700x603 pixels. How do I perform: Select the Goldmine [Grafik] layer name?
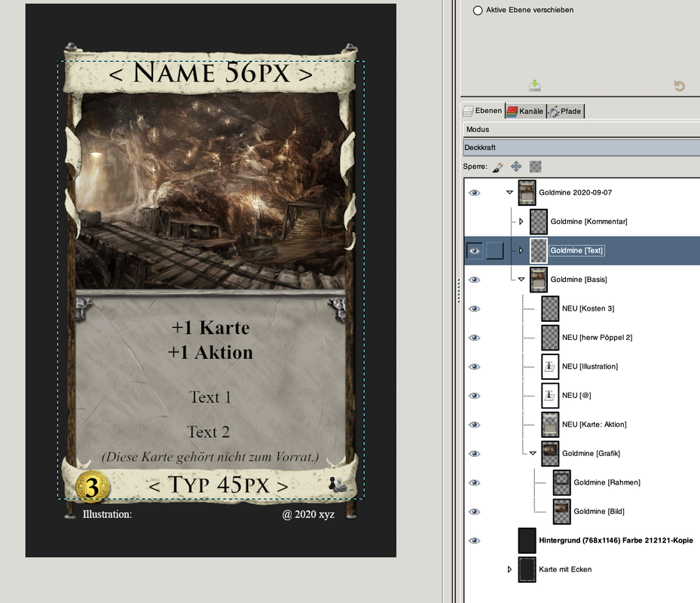[591, 454]
